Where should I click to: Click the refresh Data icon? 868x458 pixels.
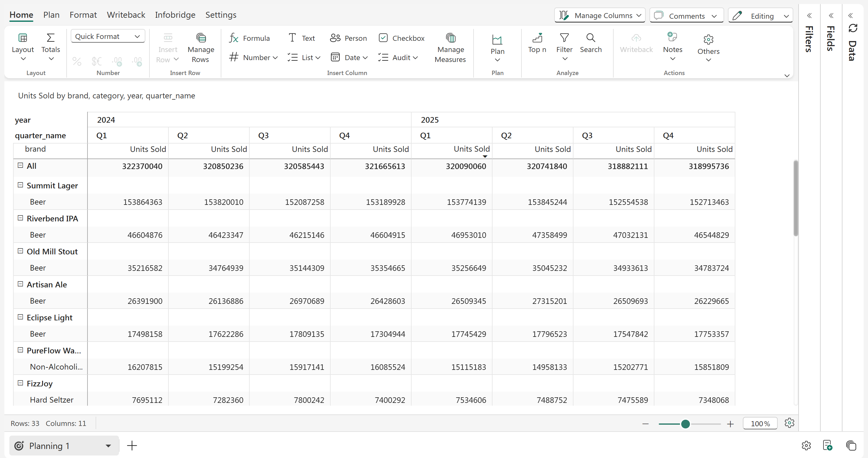pyautogui.click(x=852, y=28)
